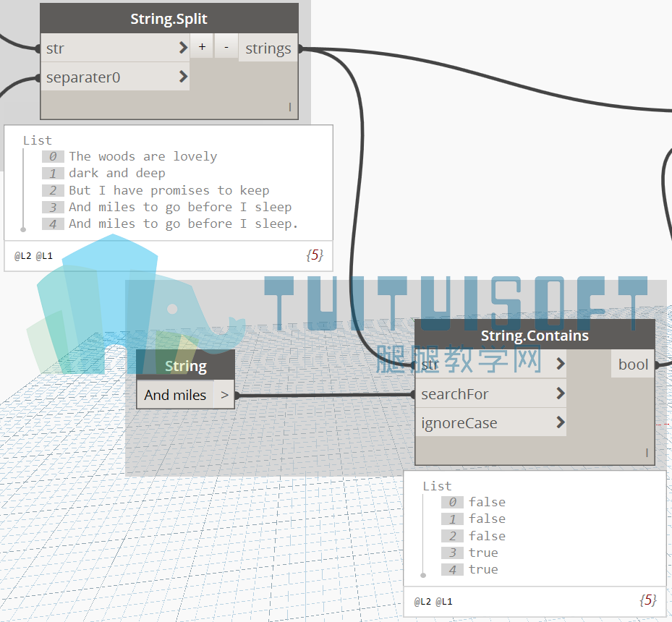Click the {5} count in String.Contains preview
The width and height of the screenshot is (672, 622).
pyautogui.click(x=648, y=600)
